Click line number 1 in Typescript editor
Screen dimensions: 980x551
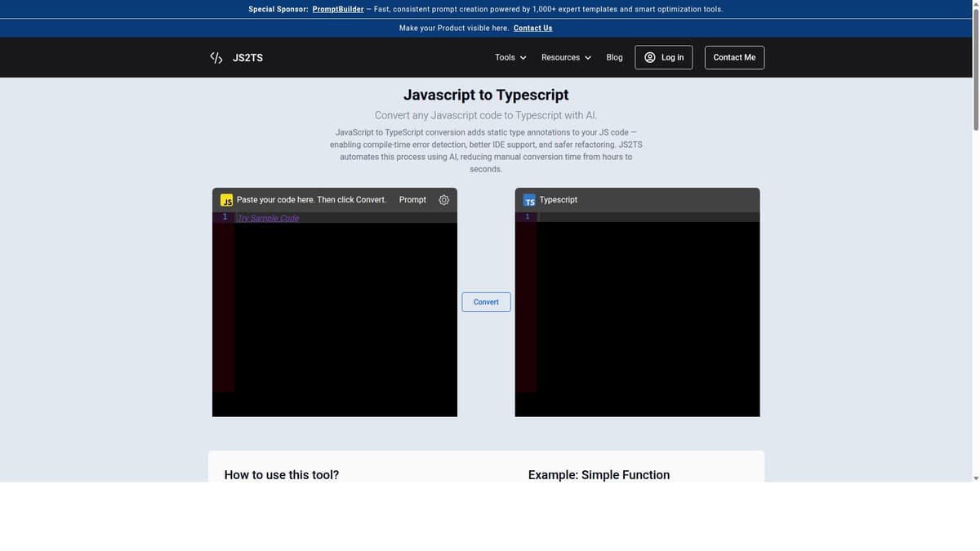[527, 217]
